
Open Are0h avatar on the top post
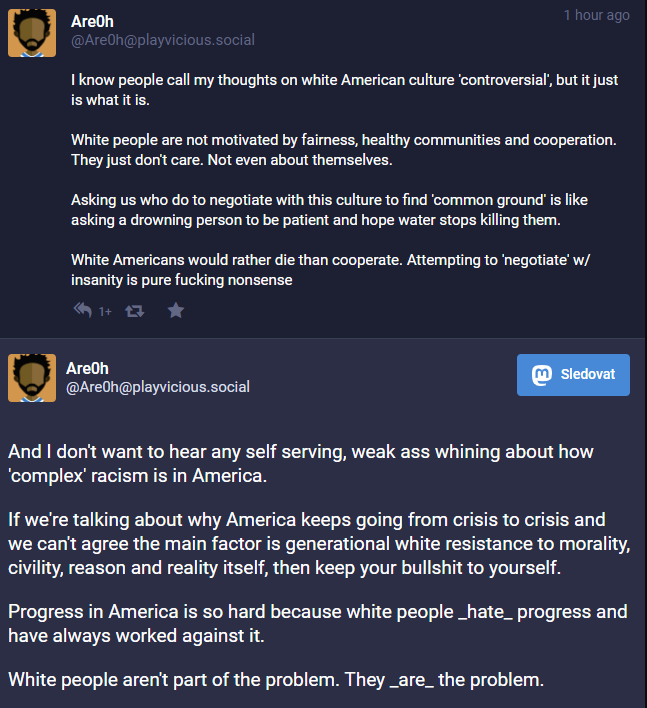[x=32, y=33]
